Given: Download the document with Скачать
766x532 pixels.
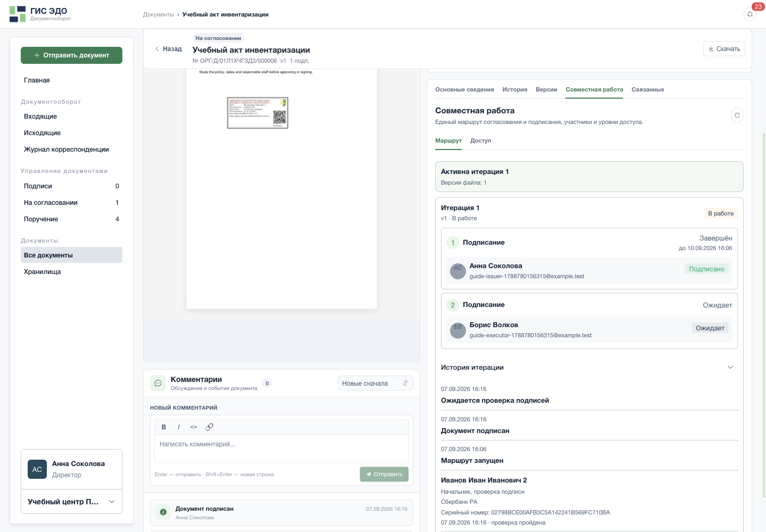Looking at the screenshot, I should pyautogui.click(x=724, y=48).
